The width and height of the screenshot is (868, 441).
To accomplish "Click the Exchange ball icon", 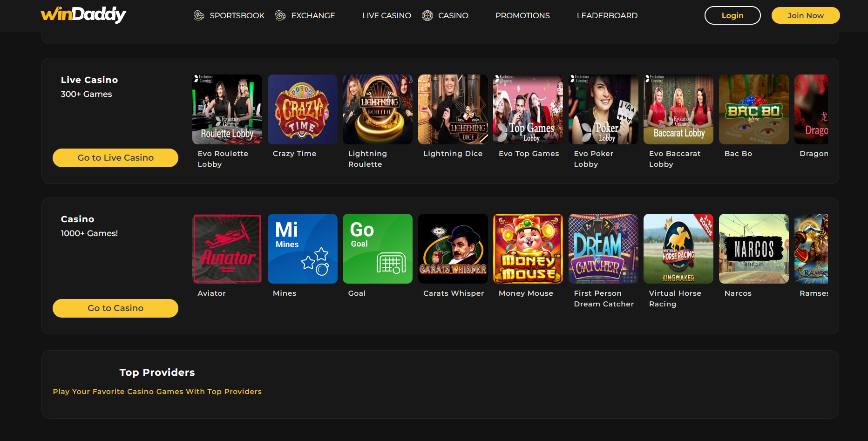I will [280, 15].
